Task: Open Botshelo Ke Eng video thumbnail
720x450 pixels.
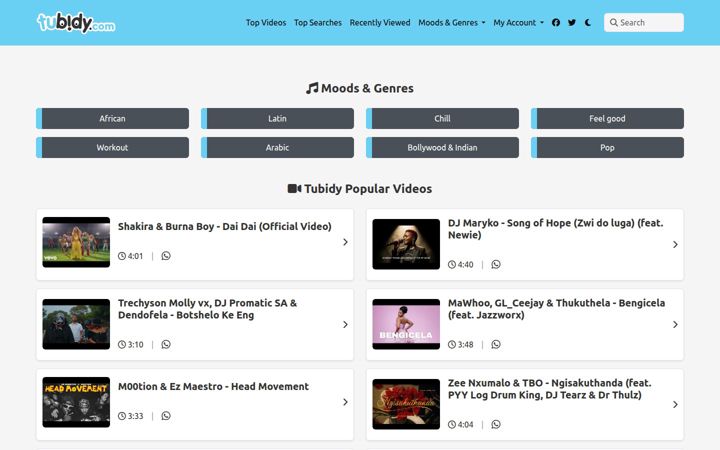Action: click(76, 324)
